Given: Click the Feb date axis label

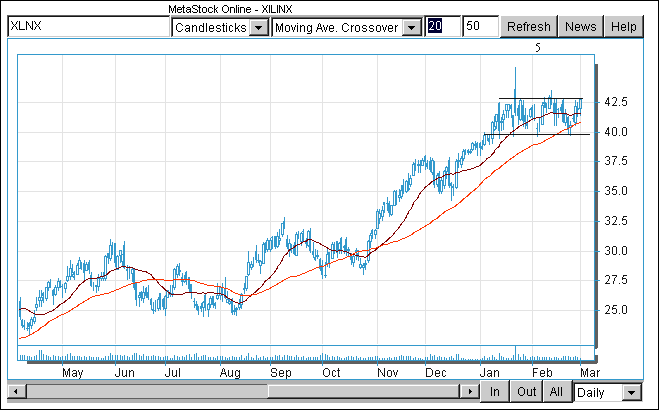Looking at the screenshot, I should 542,373.
